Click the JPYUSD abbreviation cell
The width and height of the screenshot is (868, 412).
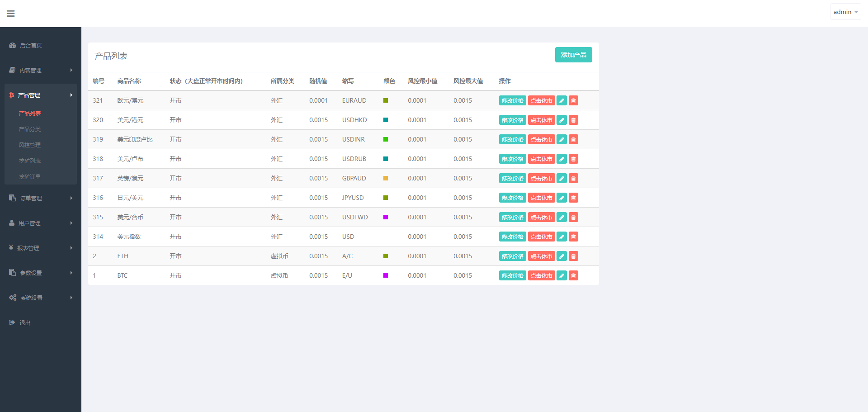coord(353,198)
